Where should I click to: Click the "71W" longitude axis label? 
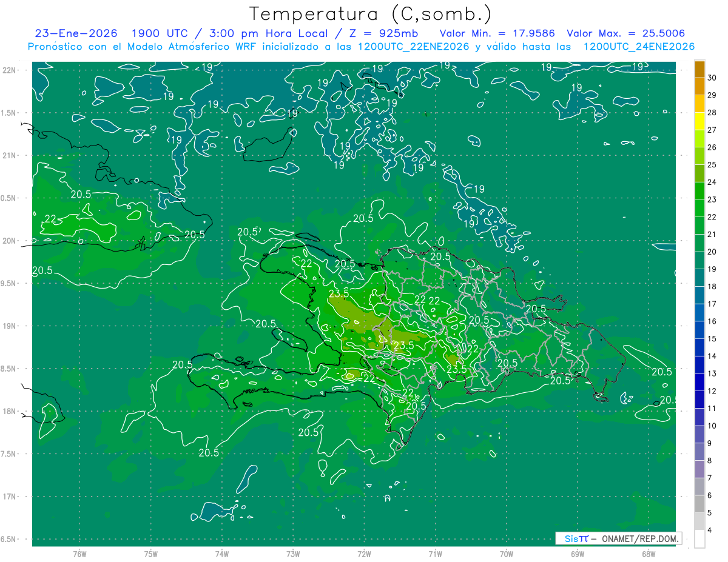435,554
